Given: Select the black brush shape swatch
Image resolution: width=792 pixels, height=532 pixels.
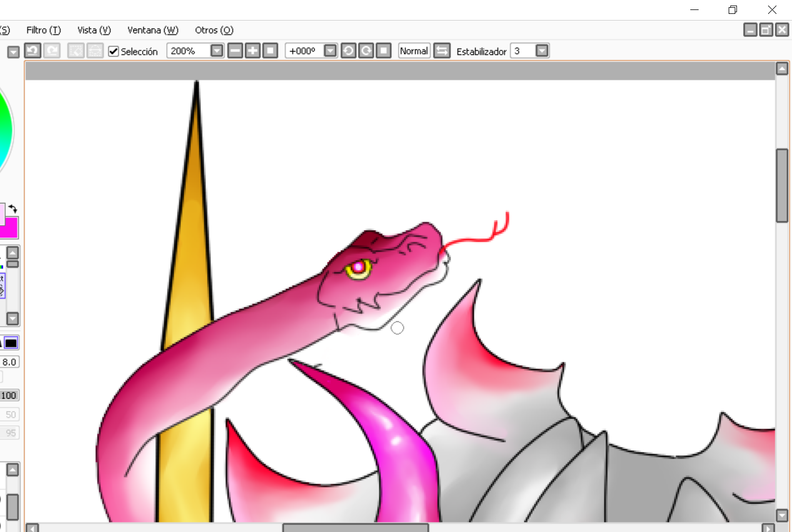Looking at the screenshot, I should point(11,343).
